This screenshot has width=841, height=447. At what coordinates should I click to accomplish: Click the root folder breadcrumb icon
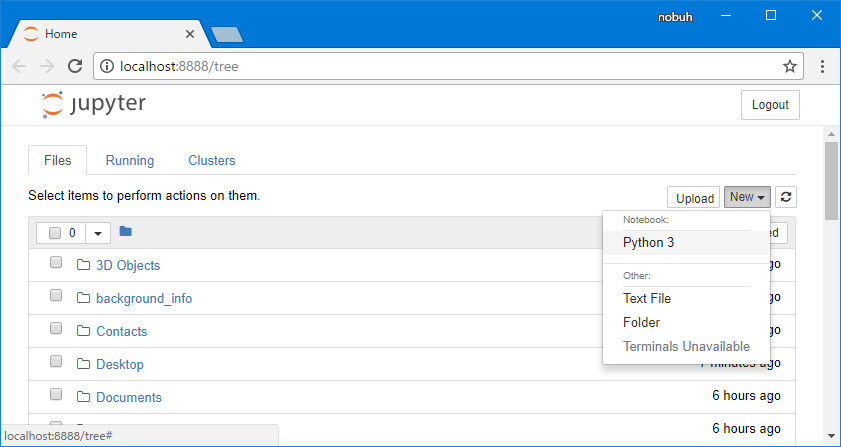[126, 231]
